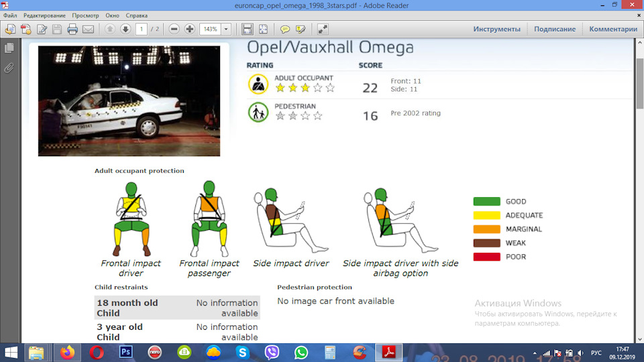This screenshot has width=644, height=362.
Task: Open Nero from the taskbar
Action: (x=155, y=353)
